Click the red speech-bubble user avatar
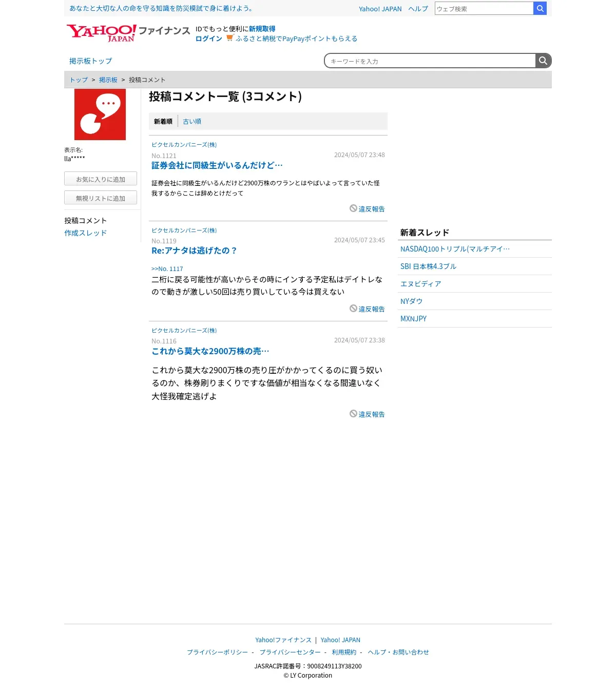The height and width of the screenshot is (692, 616). click(x=100, y=114)
